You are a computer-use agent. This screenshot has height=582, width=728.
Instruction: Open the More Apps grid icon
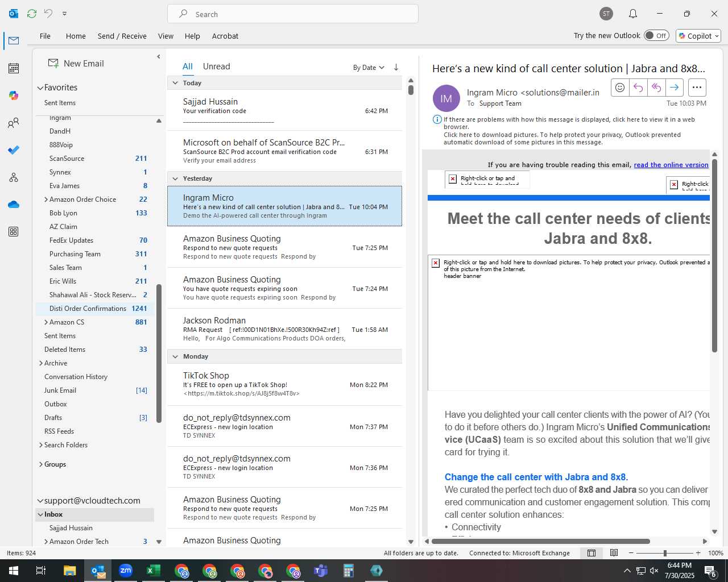pos(14,232)
